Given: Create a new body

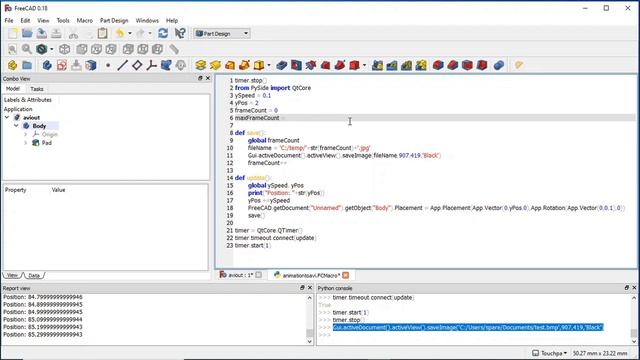Looking at the screenshot, I should 47,65.
